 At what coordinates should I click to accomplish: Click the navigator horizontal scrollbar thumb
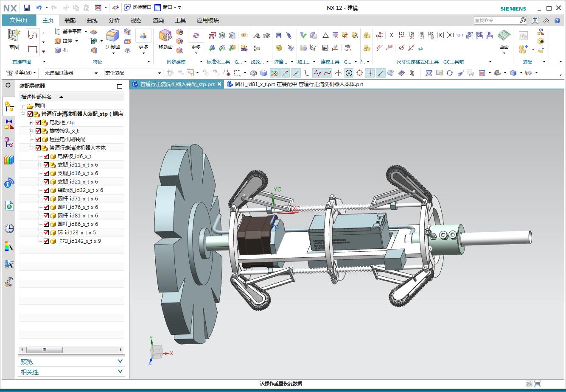(x=45, y=350)
